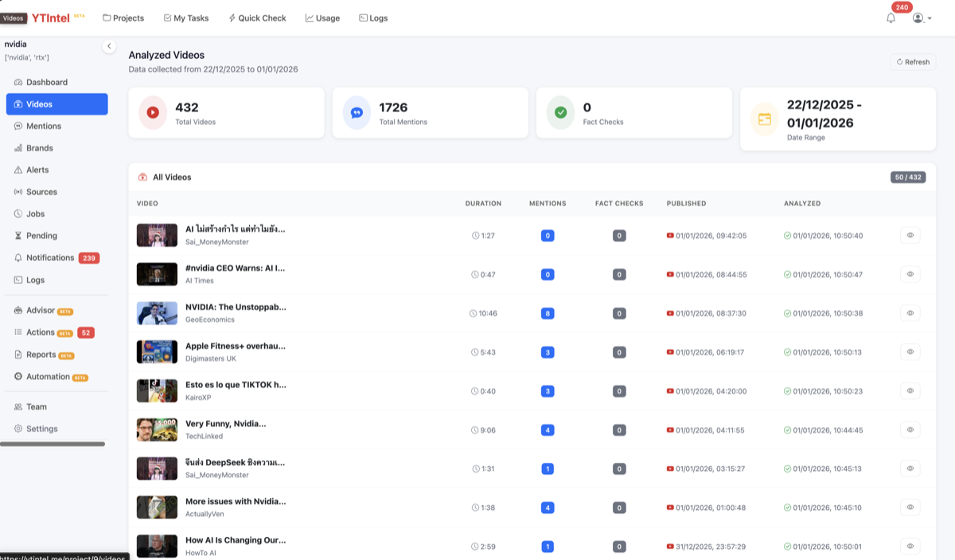Open the user account dropdown
This screenshot has height=560, width=955.
pyautogui.click(x=922, y=18)
